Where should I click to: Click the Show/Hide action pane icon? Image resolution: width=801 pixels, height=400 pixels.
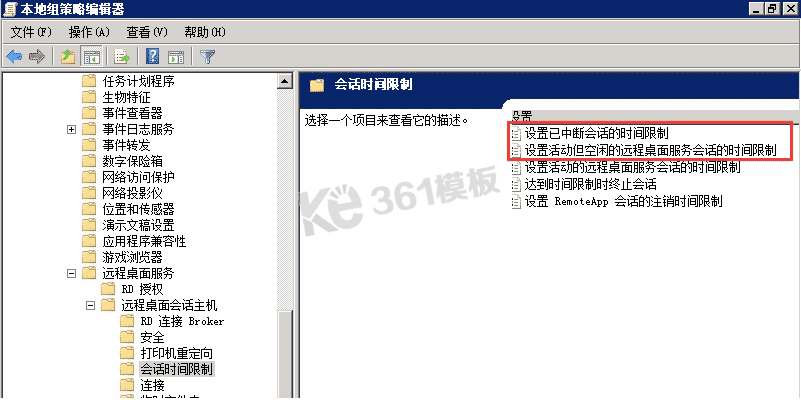coord(176,57)
